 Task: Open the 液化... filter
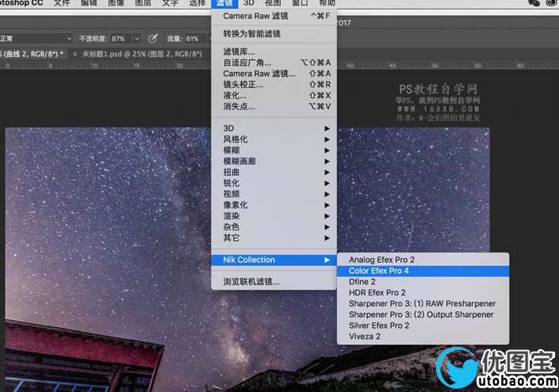point(274,95)
